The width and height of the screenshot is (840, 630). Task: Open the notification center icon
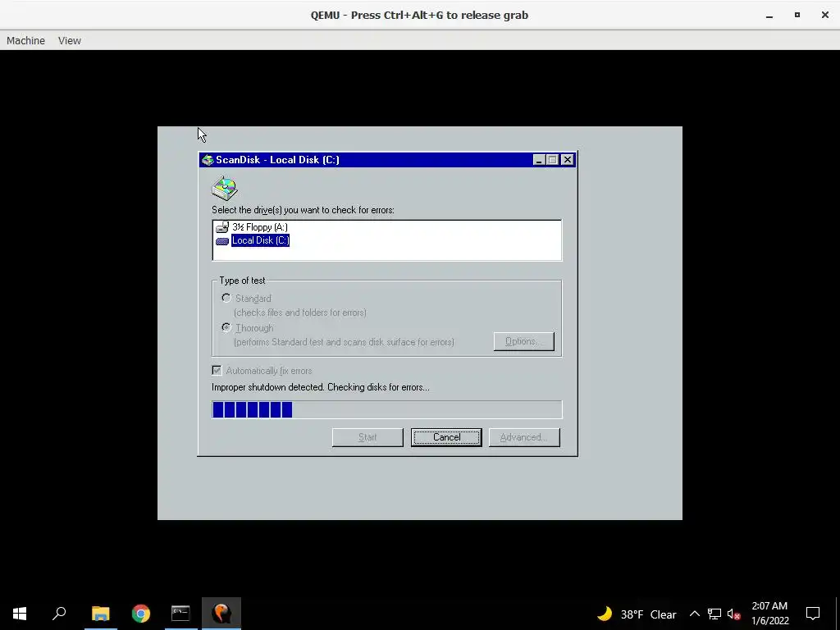tap(813, 614)
